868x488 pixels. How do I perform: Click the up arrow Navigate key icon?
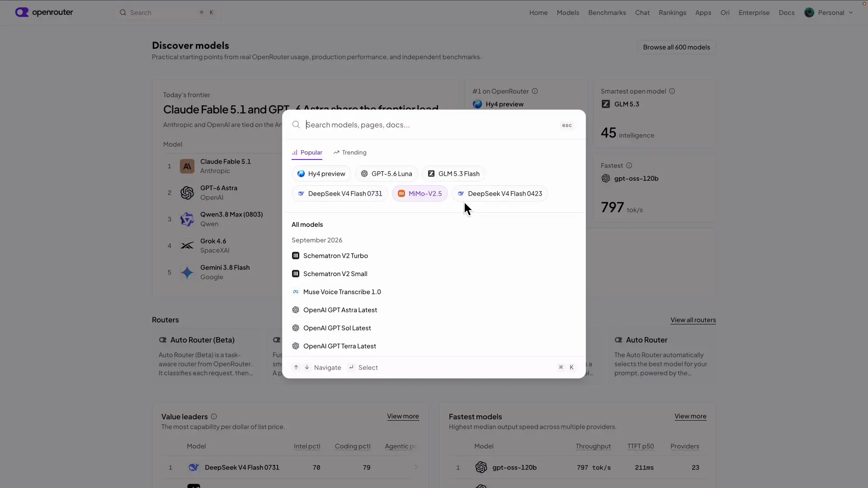click(x=296, y=367)
